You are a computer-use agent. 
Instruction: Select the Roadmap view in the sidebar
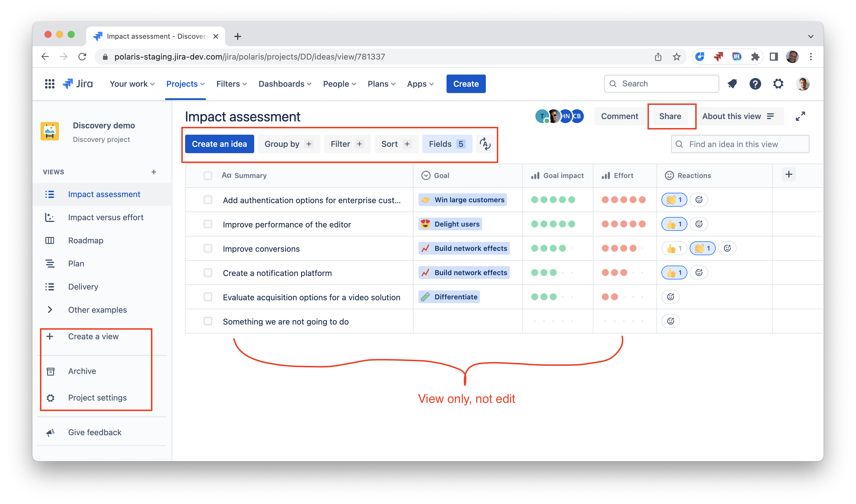point(85,240)
